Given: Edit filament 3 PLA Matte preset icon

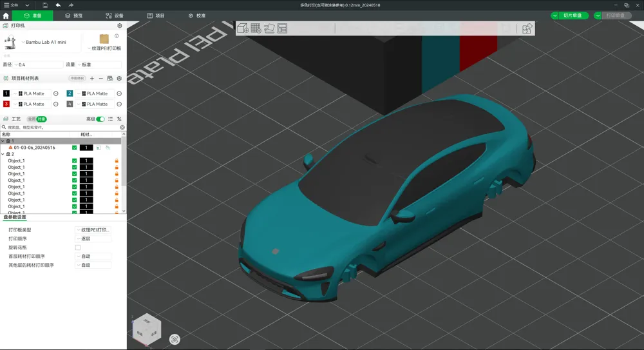Looking at the screenshot, I should pos(56,104).
